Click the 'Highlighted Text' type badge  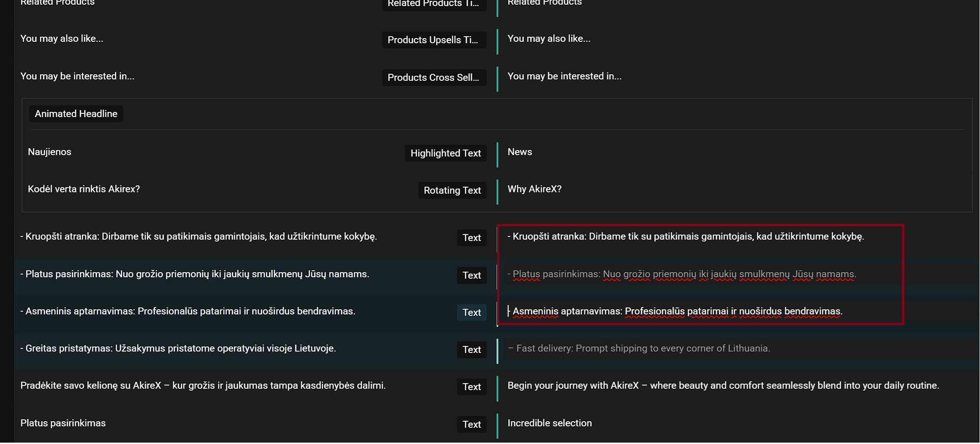point(445,153)
